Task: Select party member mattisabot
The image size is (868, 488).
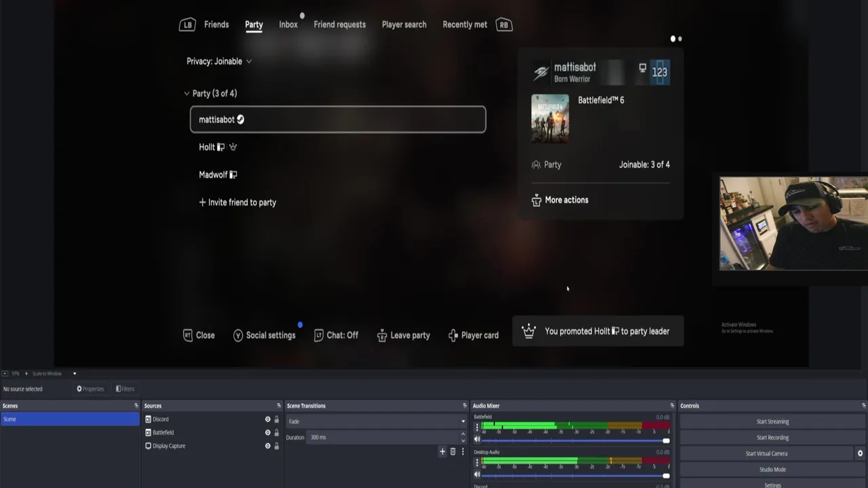Action: [x=338, y=119]
